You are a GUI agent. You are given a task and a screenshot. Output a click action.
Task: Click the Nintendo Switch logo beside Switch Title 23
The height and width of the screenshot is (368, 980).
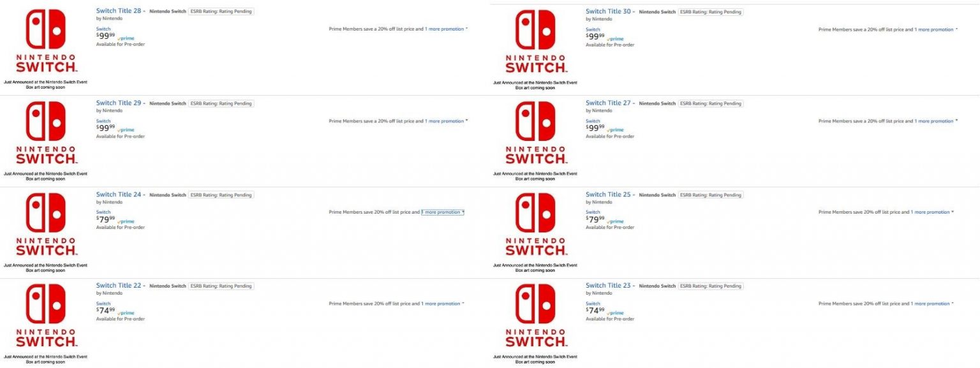coord(535,314)
